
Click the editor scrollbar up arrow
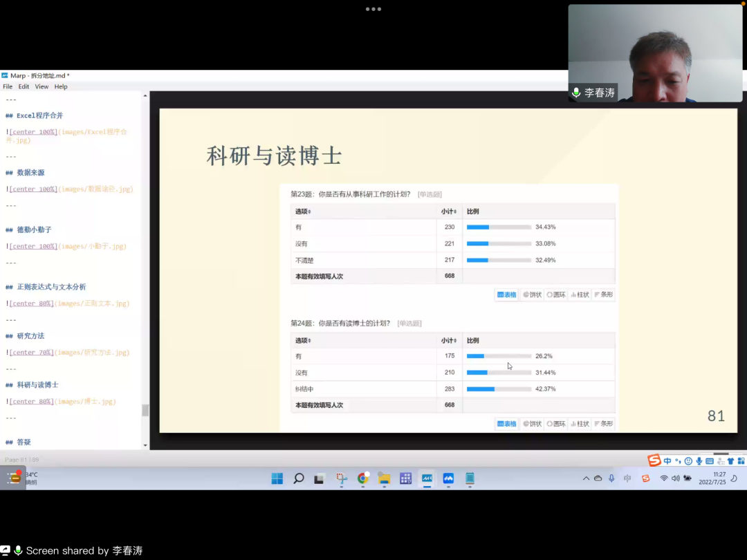point(145,95)
